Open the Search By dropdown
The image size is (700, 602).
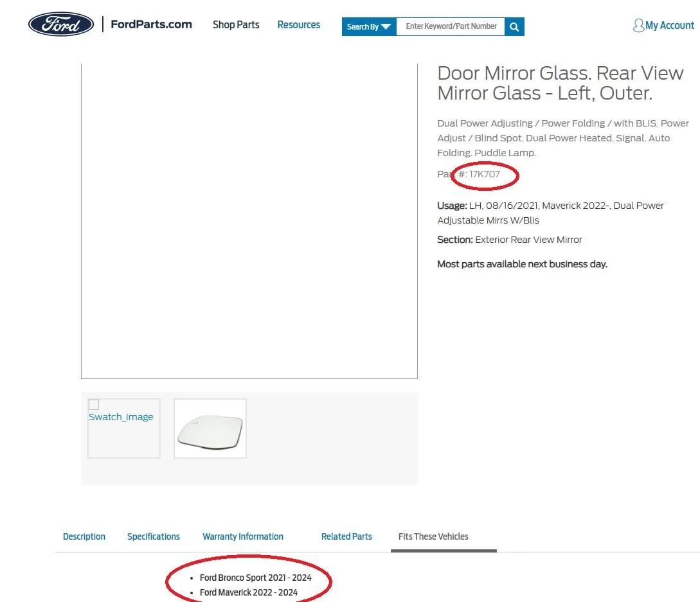click(369, 26)
